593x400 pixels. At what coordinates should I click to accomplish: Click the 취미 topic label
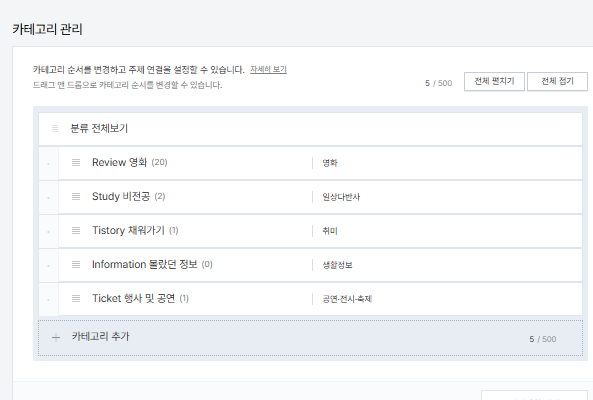pos(330,231)
